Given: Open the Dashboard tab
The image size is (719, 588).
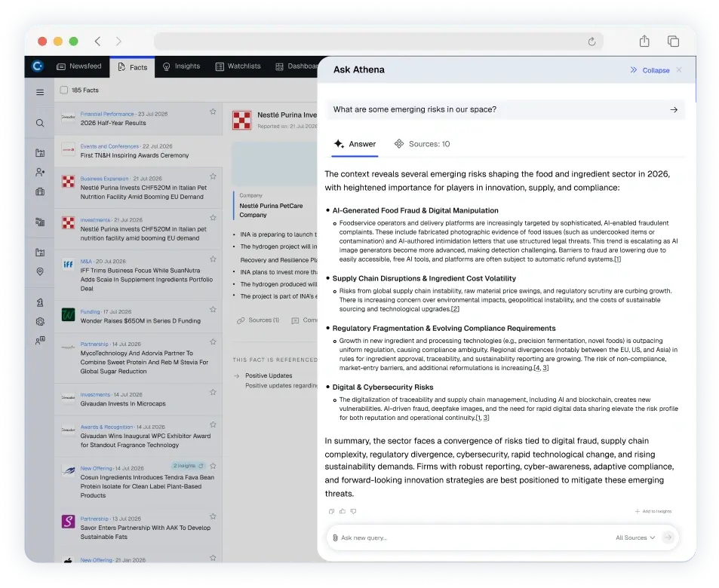Looking at the screenshot, I should [x=297, y=66].
